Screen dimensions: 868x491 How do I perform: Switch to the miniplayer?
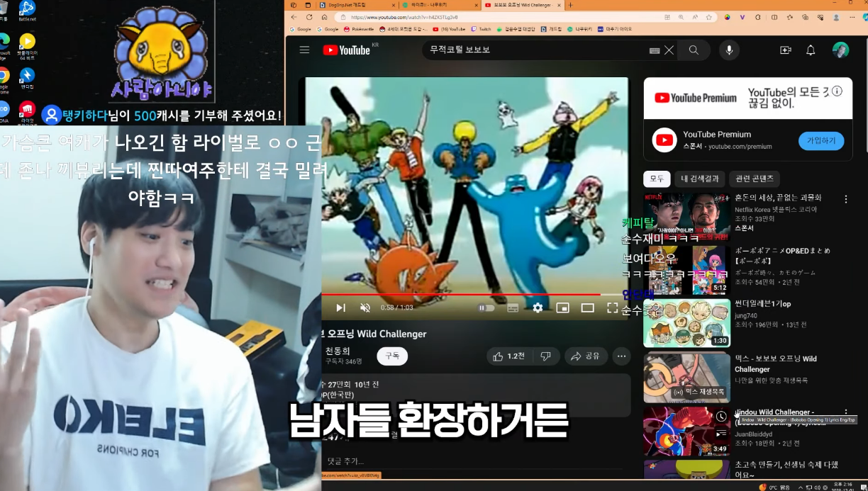tap(562, 307)
